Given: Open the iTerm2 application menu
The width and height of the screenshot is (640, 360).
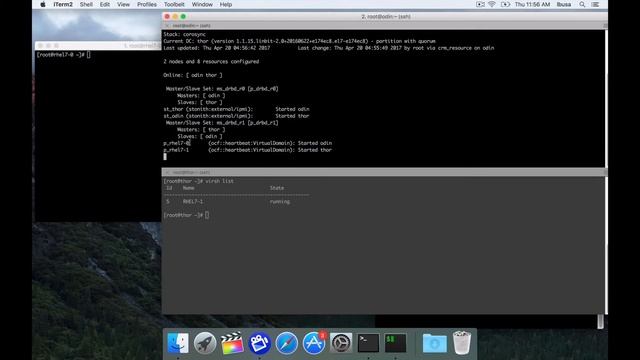Looking at the screenshot, I should pyautogui.click(x=63, y=4).
